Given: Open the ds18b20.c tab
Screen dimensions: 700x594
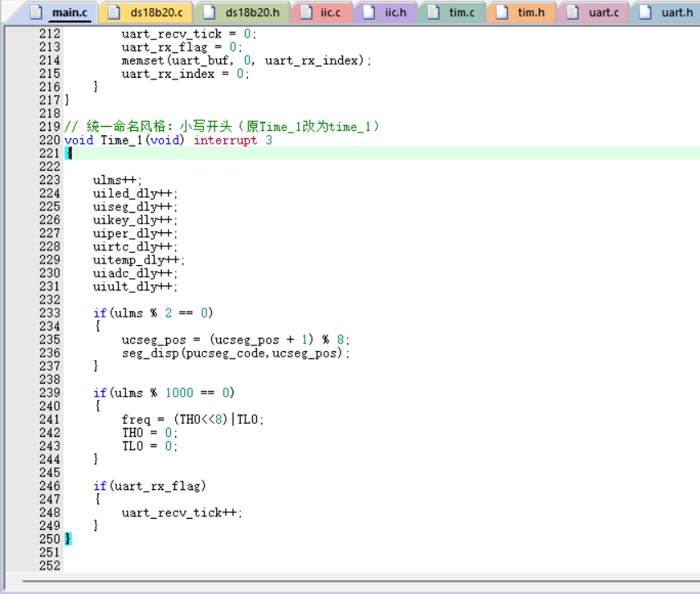Looking at the screenshot, I should pos(147,12).
